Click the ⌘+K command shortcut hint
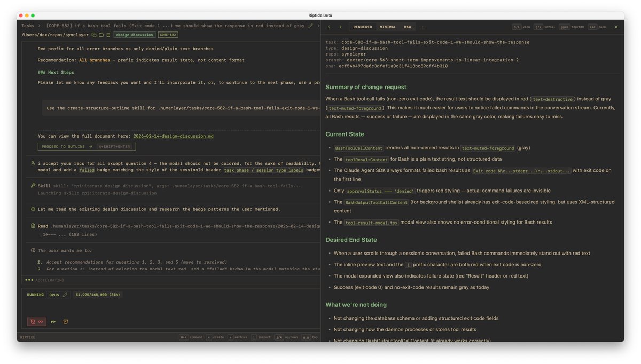This screenshot has height=364, width=641. (x=191, y=337)
